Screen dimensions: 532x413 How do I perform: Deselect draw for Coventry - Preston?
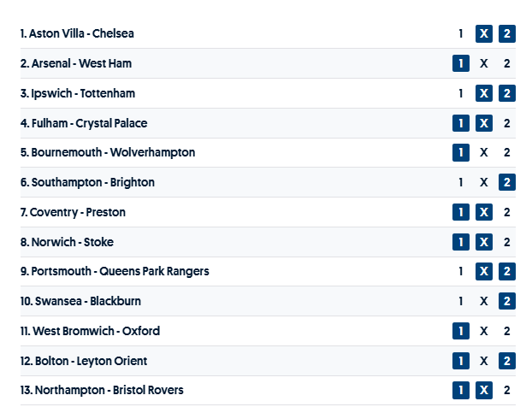point(484,212)
